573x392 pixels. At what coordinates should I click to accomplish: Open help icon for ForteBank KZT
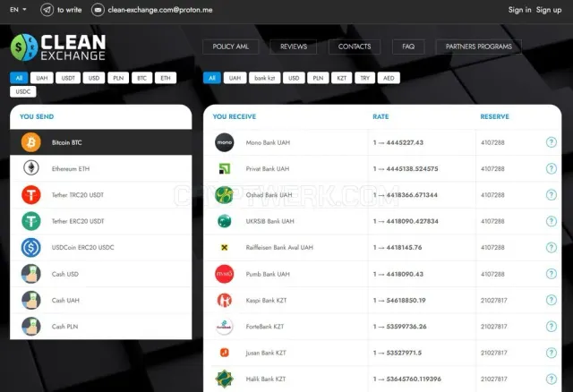tap(552, 327)
